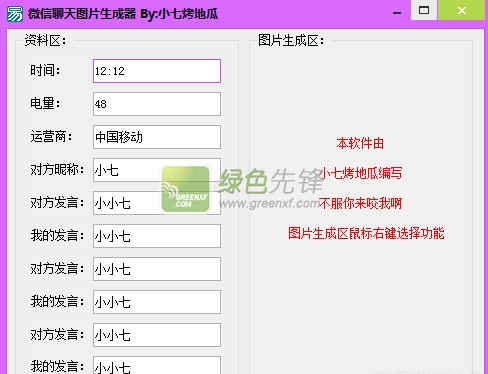The height and width of the screenshot is (374, 488).
Task: Click the red text 不服你来咬我啊
Action: [360, 203]
